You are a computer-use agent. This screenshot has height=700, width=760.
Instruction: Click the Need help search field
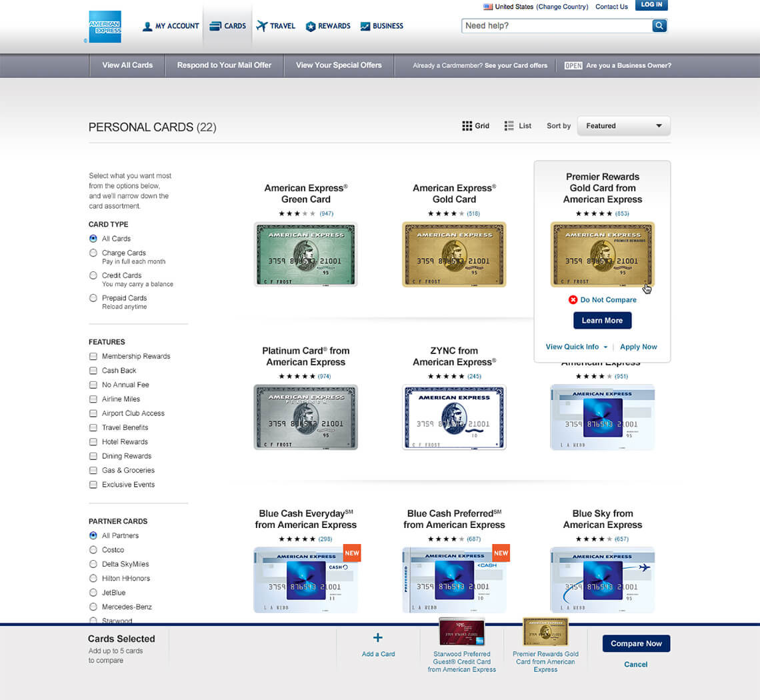point(557,26)
